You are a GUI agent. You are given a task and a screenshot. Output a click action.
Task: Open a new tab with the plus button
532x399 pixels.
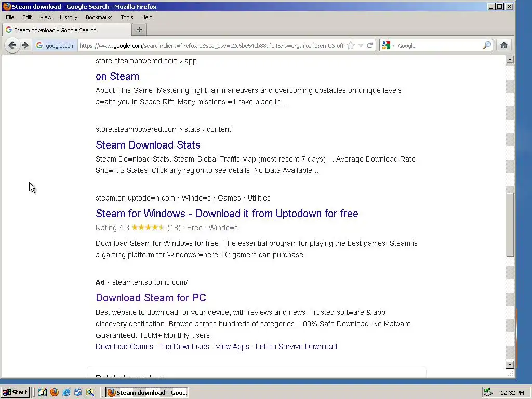click(139, 30)
